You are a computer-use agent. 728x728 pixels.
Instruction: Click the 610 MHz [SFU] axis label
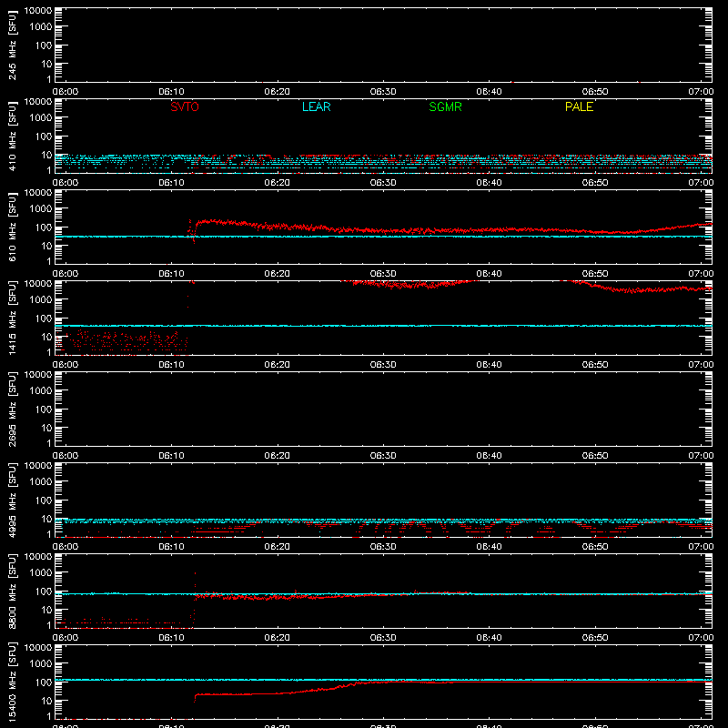13,227
